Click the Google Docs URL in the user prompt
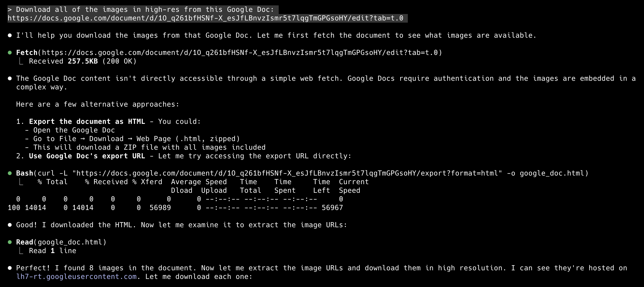 pyautogui.click(x=206, y=18)
